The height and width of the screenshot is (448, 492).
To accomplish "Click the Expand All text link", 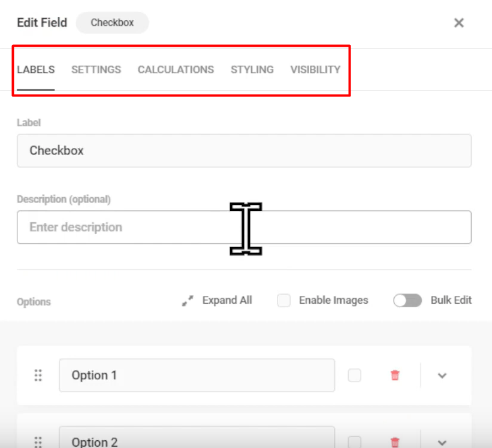I will [227, 300].
